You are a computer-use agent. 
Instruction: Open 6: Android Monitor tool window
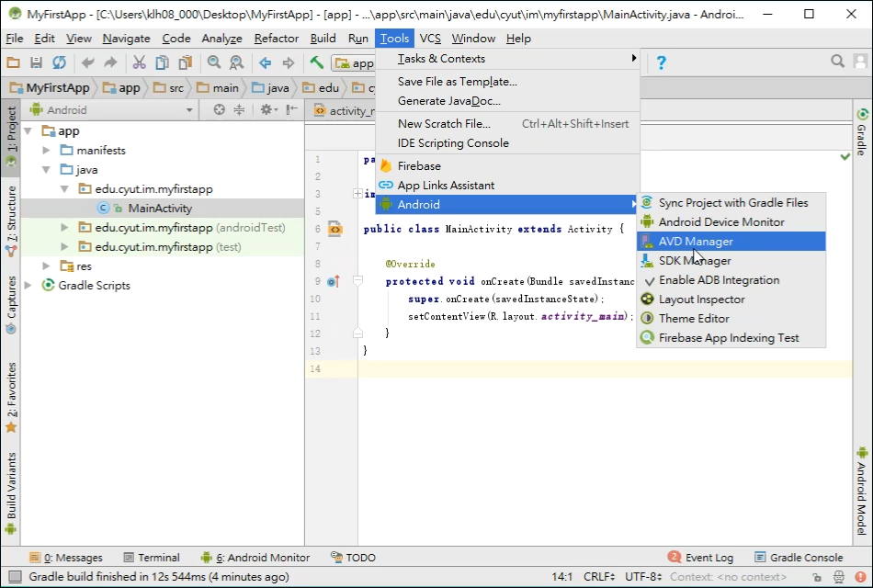click(x=255, y=558)
